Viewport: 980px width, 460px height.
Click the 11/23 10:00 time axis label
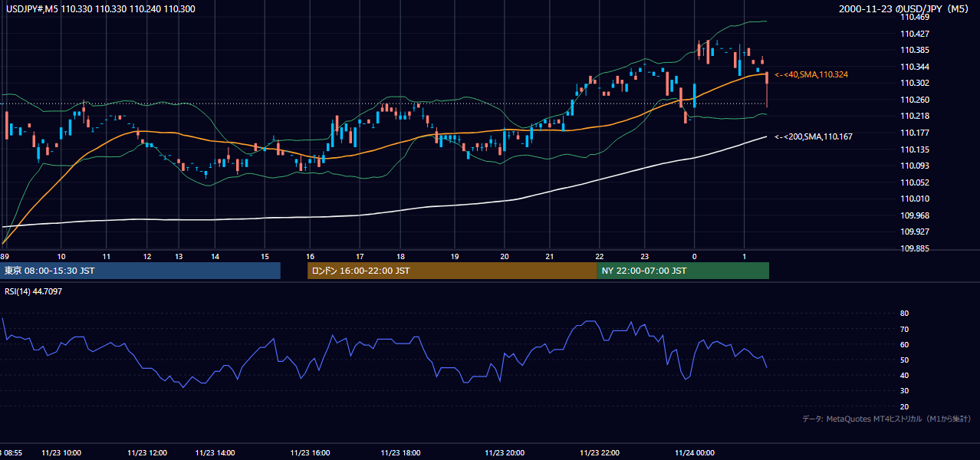tap(61, 452)
